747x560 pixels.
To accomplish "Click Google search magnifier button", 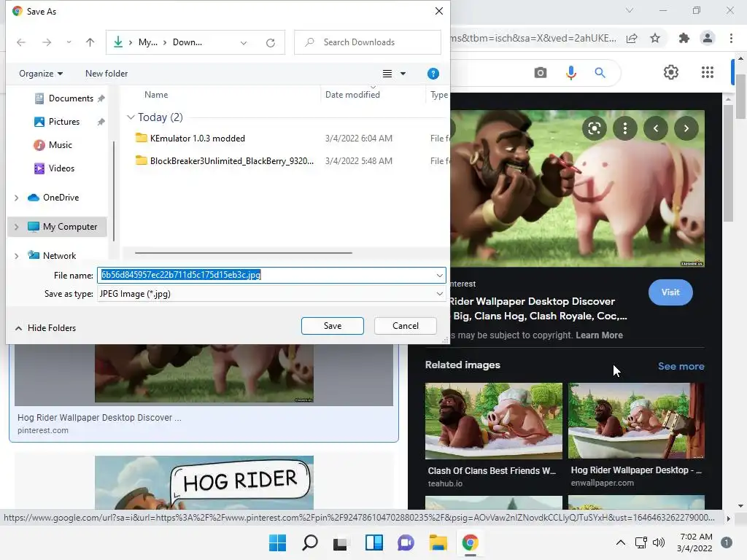I will (x=600, y=73).
